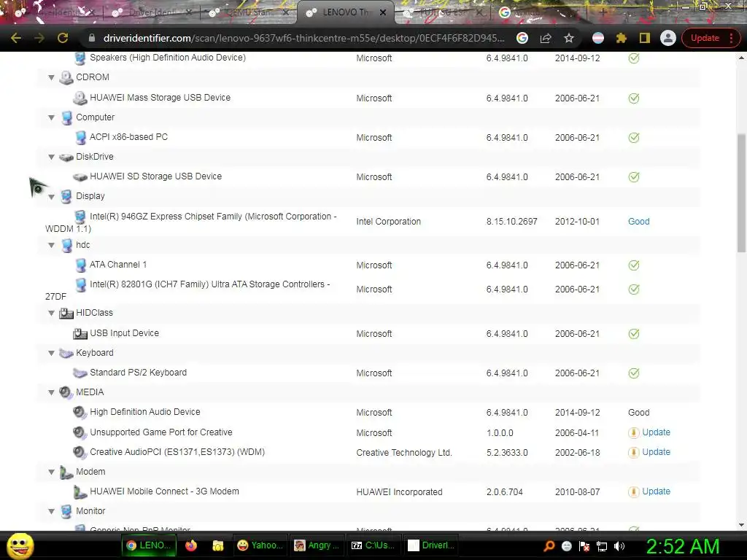Collapse the HIDClass category
747x560 pixels.
pos(51,314)
